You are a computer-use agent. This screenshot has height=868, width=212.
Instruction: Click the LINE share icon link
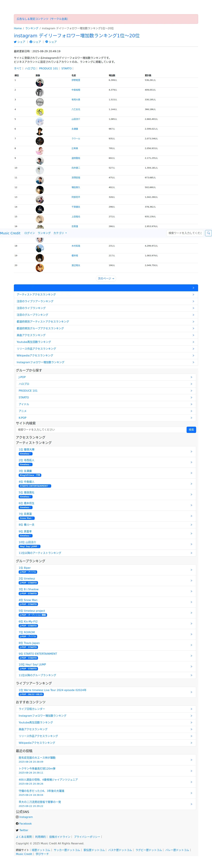click(51, 42)
